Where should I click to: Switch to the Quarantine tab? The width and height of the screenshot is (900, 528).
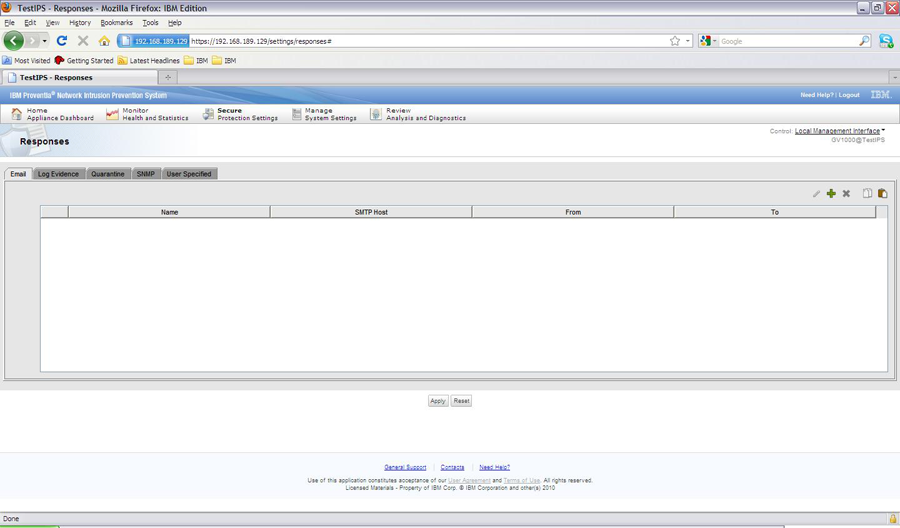tap(108, 174)
